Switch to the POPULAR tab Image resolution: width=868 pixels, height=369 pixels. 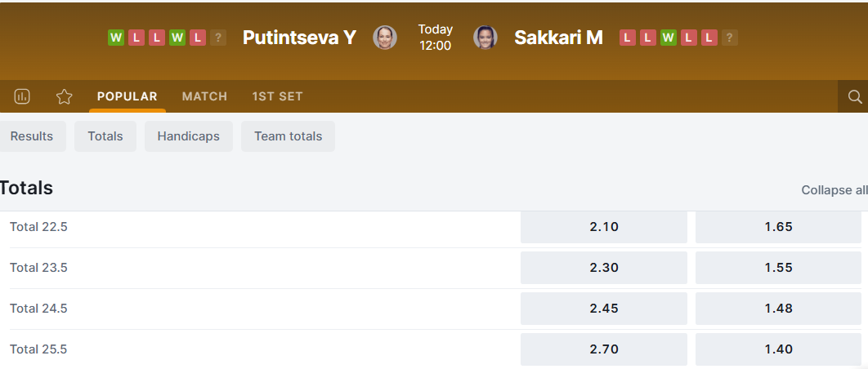pos(128,96)
